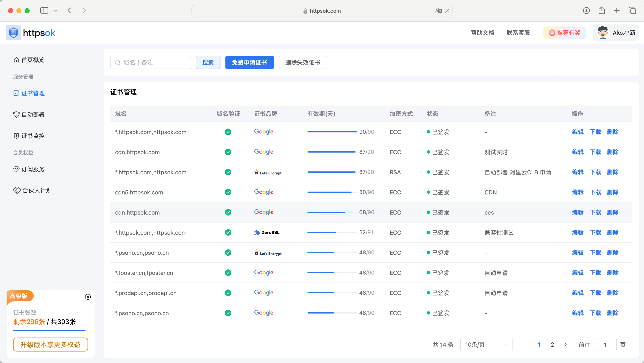
Task: Open the 帮助文档 menu item
Action: click(482, 32)
